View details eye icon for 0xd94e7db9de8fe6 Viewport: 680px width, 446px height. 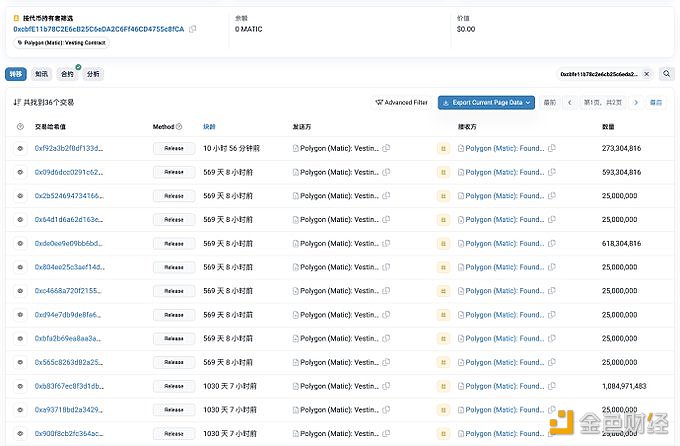(20, 315)
